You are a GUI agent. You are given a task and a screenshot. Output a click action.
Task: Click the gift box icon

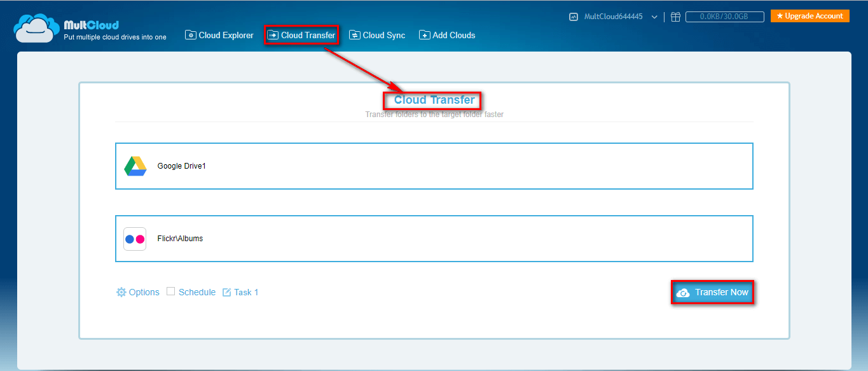click(x=675, y=17)
